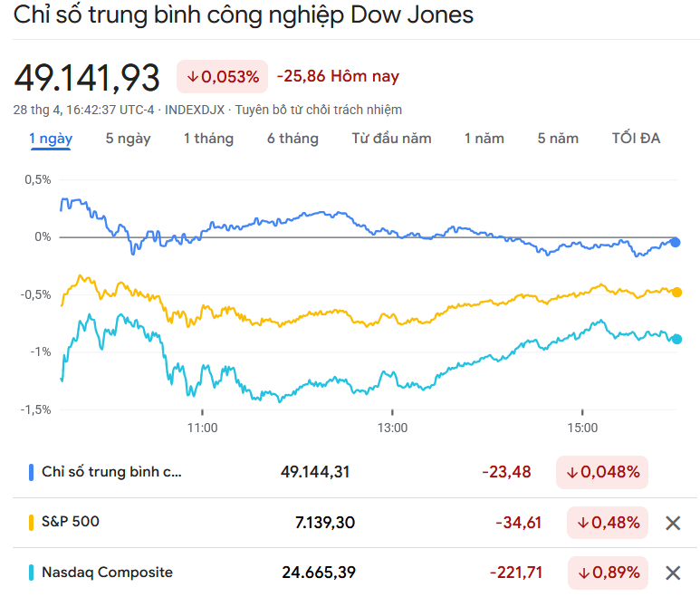Remove Nasdaq Composite comparison with X icon
The height and width of the screenshot is (597, 700).
pyautogui.click(x=673, y=573)
